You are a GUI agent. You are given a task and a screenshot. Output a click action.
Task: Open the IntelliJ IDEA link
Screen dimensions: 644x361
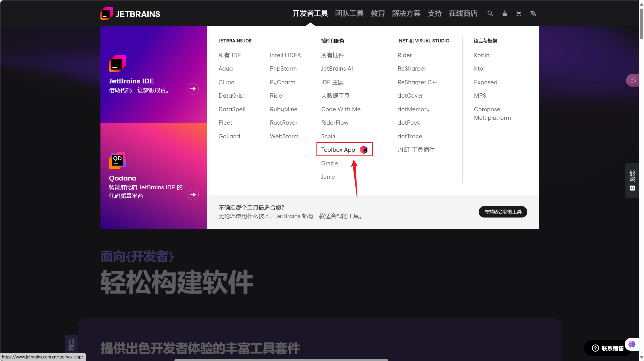[285, 55]
